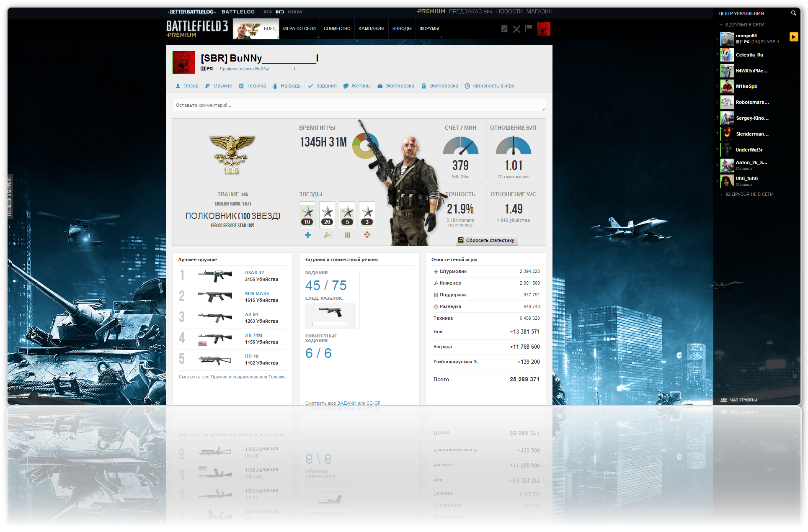Click the next unlock progress bar
The width and height of the screenshot is (808, 532).
click(x=330, y=324)
